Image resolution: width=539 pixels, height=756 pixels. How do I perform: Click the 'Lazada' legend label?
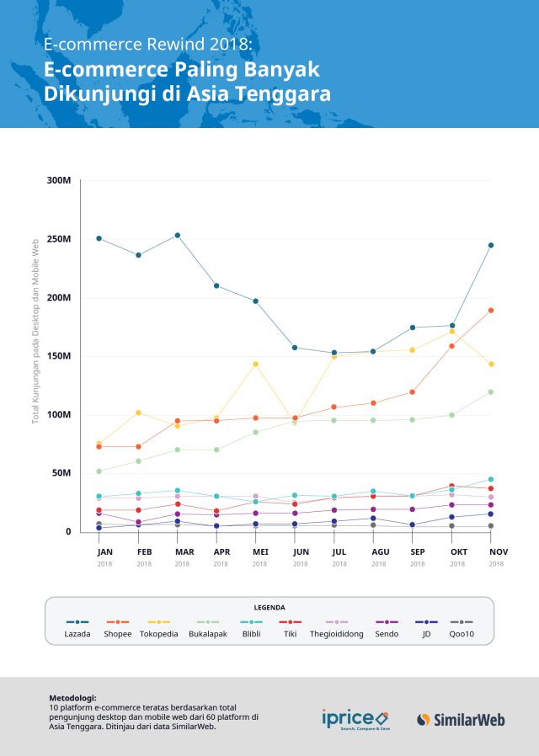(x=77, y=634)
